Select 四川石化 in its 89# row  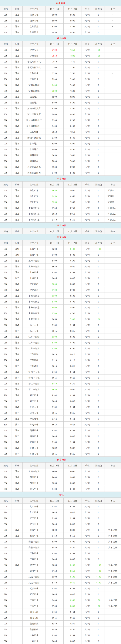pos(34,483)
